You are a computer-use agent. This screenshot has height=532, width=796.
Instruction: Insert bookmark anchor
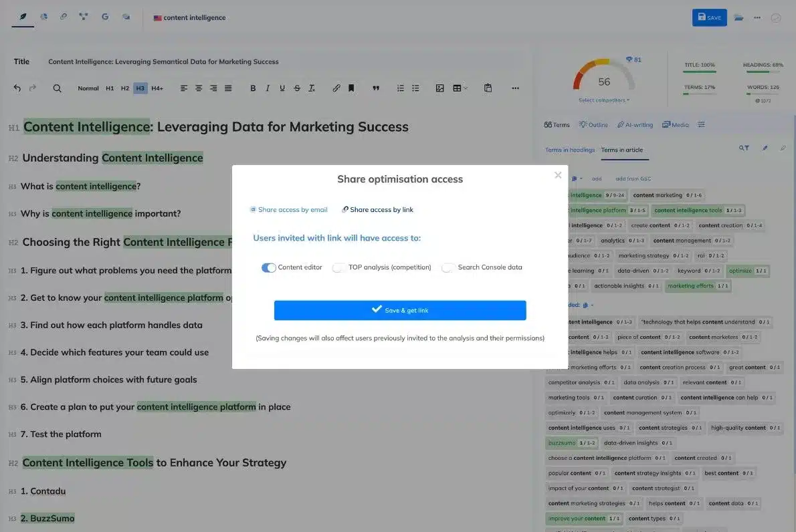coord(351,88)
